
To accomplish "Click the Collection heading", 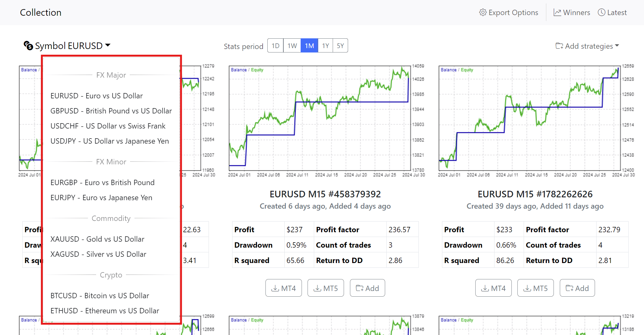I will click(x=41, y=12).
